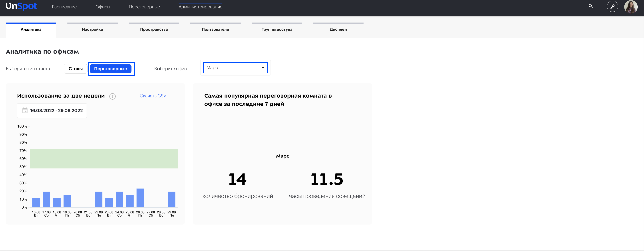Select the Переговорные report type button
The height and width of the screenshot is (251, 644).
click(111, 69)
